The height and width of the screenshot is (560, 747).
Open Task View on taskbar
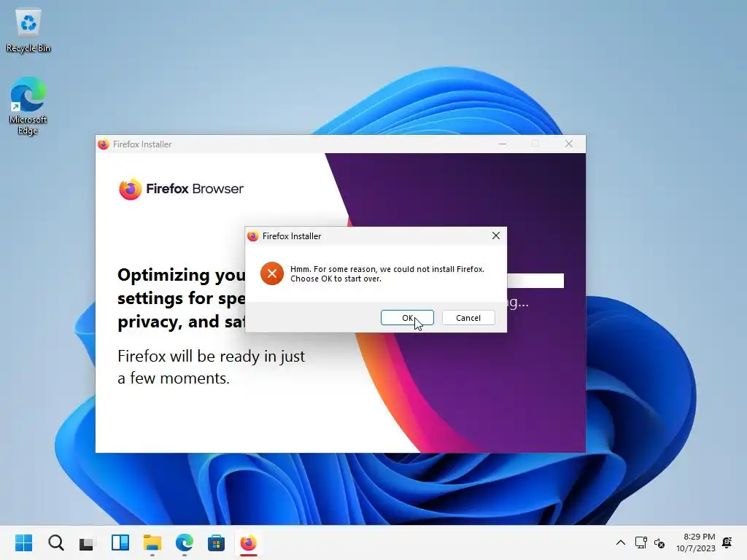point(88,542)
